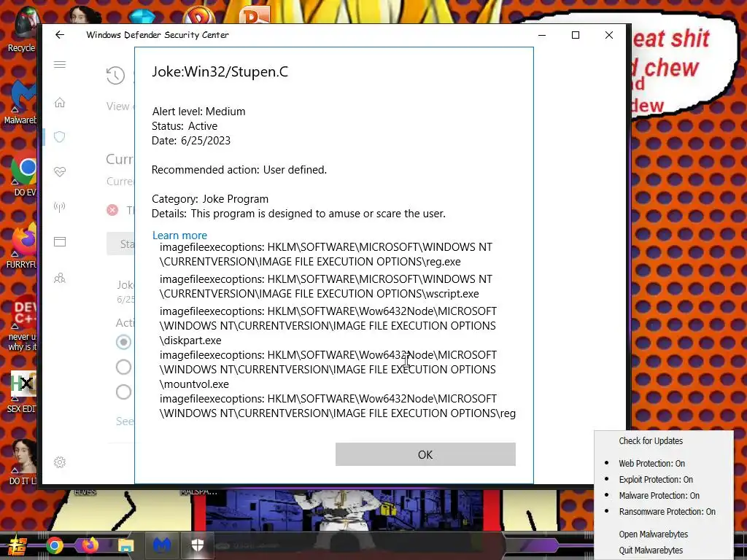Screen dimensions: 747x560
Task: Toggle Ransomware Protection in Malwarebytes menu
Action: click(x=667, y=512)
